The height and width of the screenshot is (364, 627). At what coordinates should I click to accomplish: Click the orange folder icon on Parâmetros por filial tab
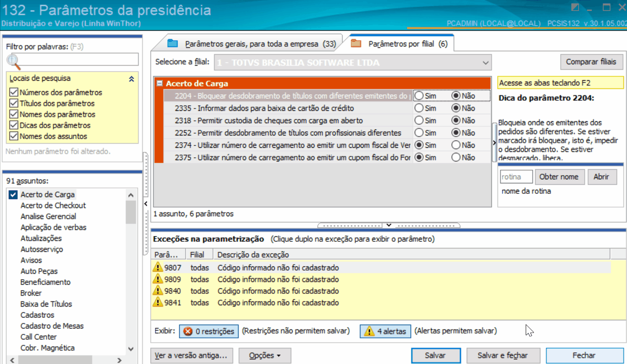point(356,44)
